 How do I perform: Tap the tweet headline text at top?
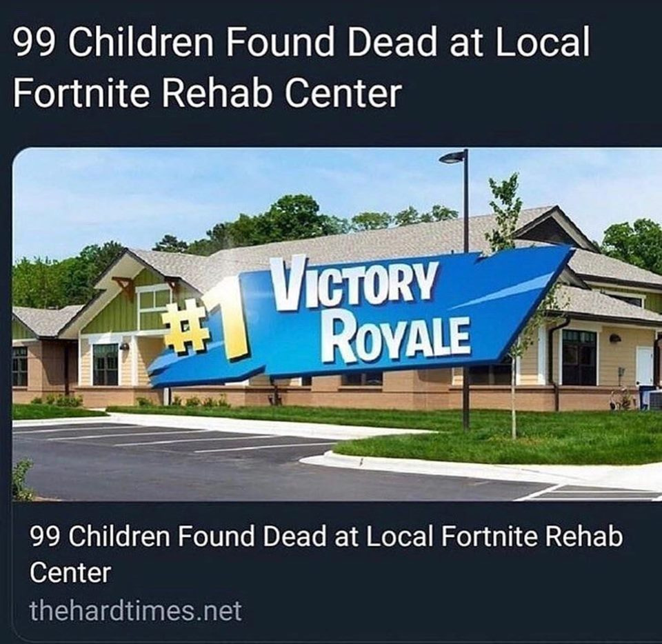[301, 67]
